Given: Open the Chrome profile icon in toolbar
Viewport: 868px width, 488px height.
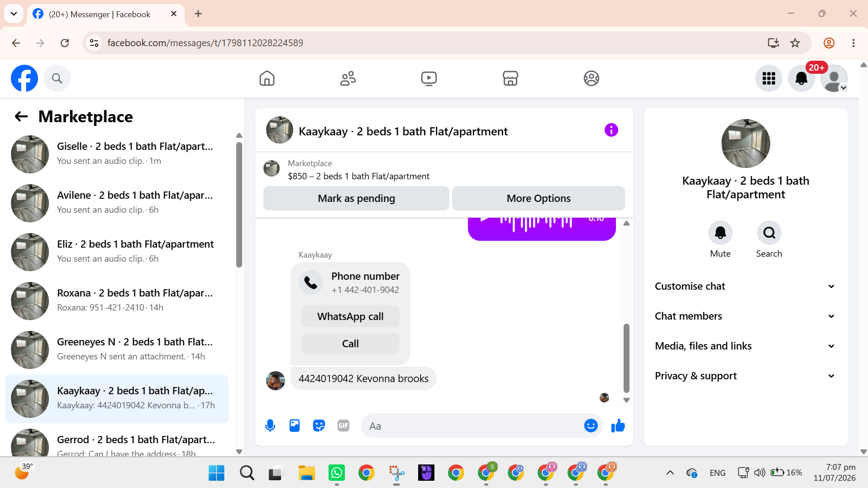Looking at the screenshot, I should 829,43.
